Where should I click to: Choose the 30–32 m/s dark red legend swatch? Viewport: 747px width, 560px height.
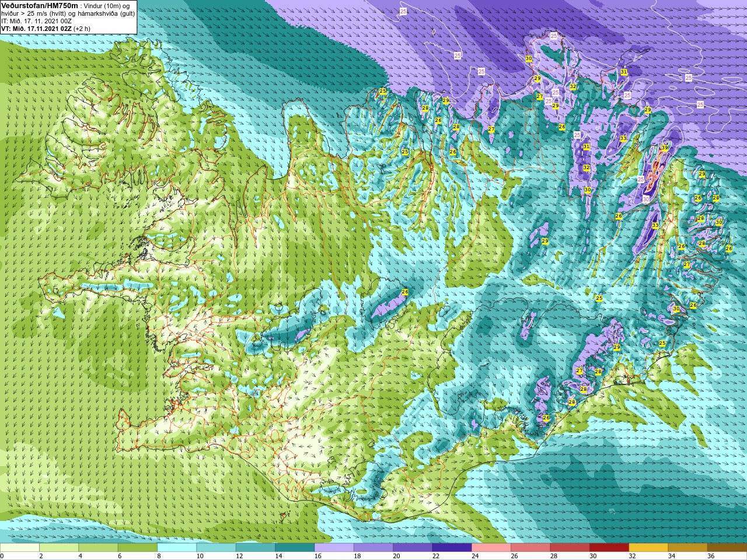(x=609, y=548)
